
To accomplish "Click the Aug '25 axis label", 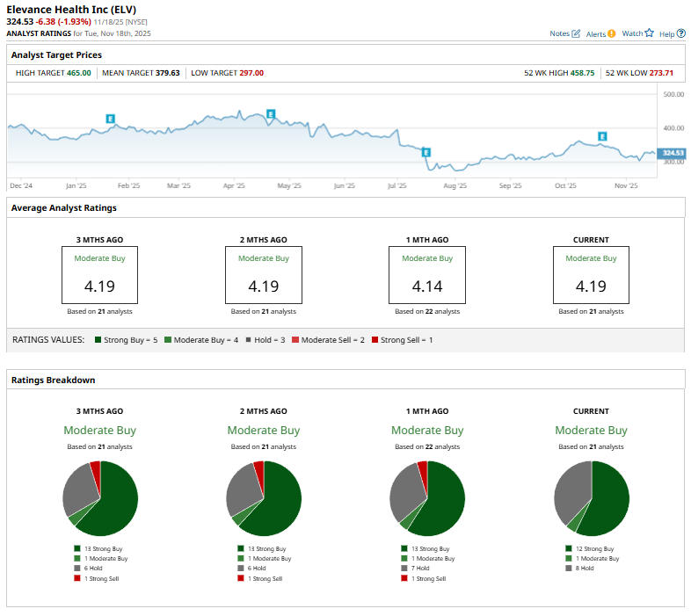I will pyautogui.click(x=455, y=185).
